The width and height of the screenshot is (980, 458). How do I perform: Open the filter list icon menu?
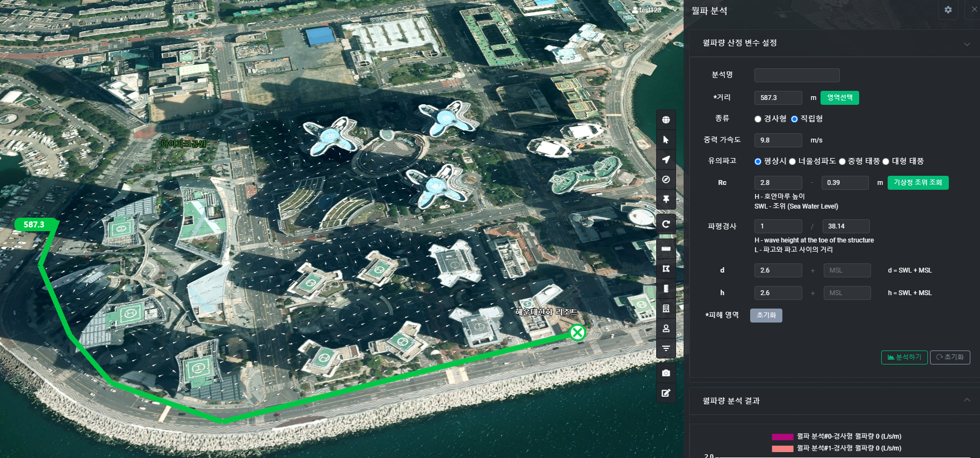pos(666,348)
